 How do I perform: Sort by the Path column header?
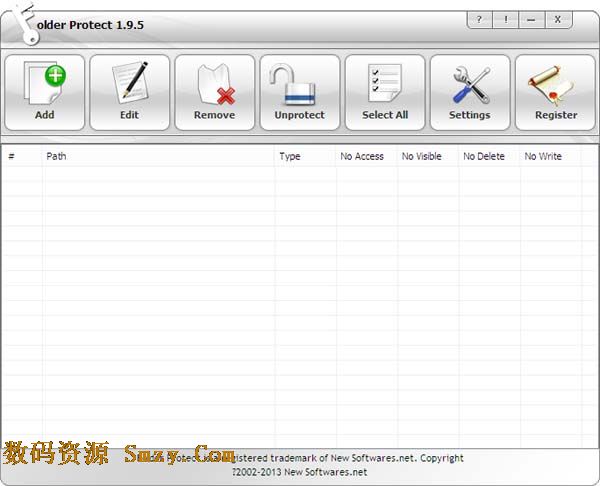(158, 156)
